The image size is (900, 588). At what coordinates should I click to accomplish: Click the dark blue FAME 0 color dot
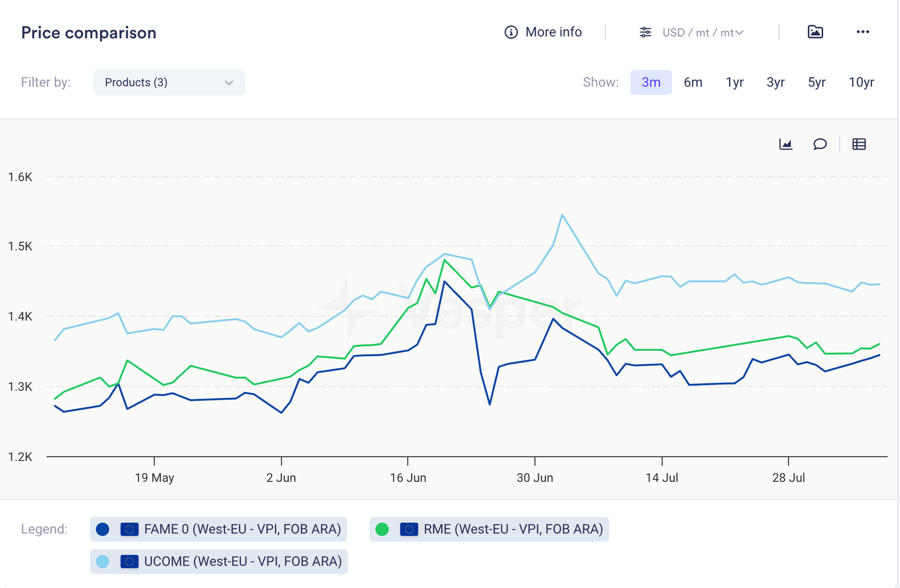pos(102,529)
